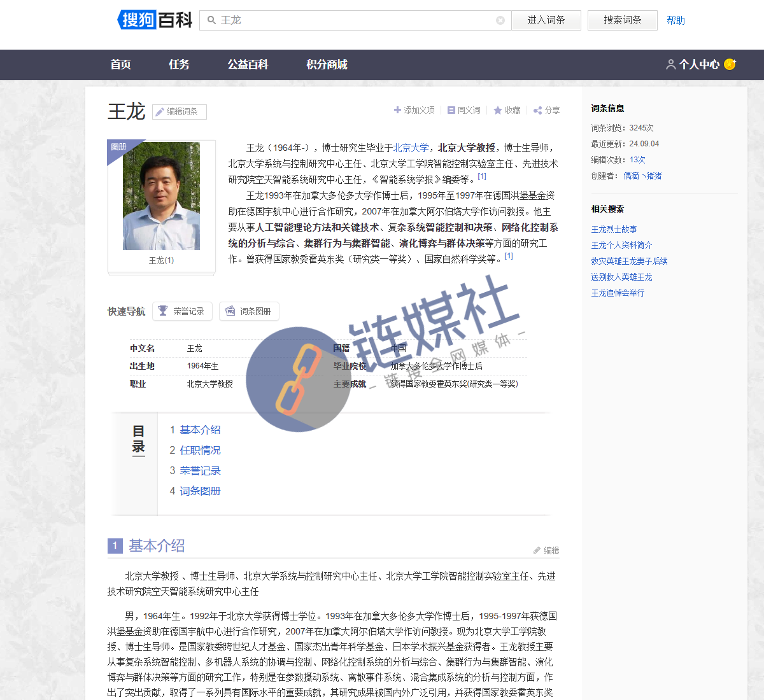The width and height of the screenshot is (764, 700).
Task: Open the 北京大学 hyperlink
Action: click(411, 146)
